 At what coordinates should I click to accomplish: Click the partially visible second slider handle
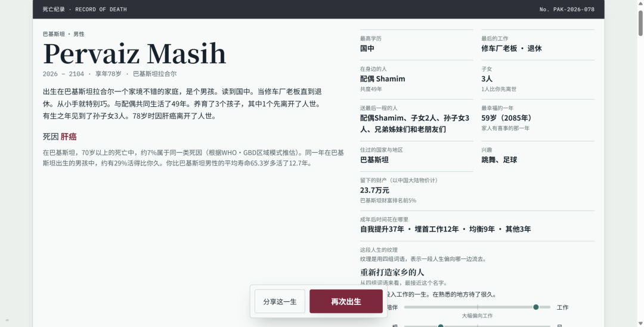440,326
